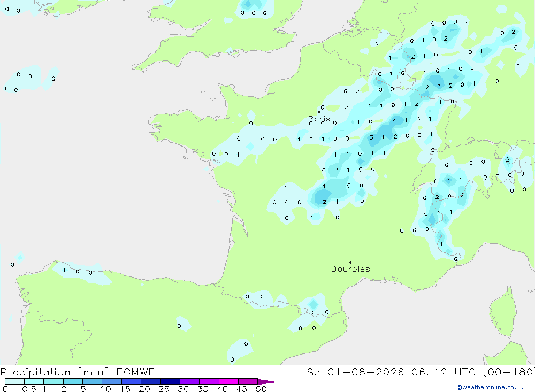Pick the 25–30 mm legend color swatch

coord(170,381)
